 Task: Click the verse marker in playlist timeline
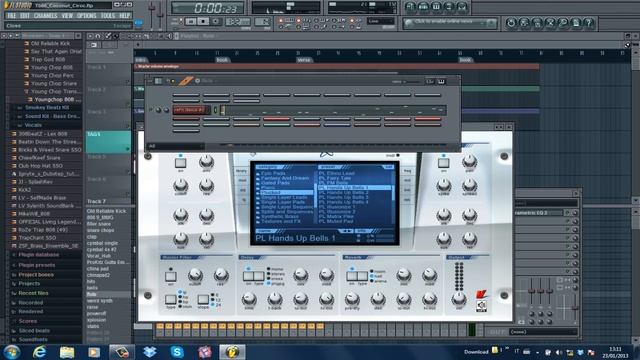(x=304, y=60)
